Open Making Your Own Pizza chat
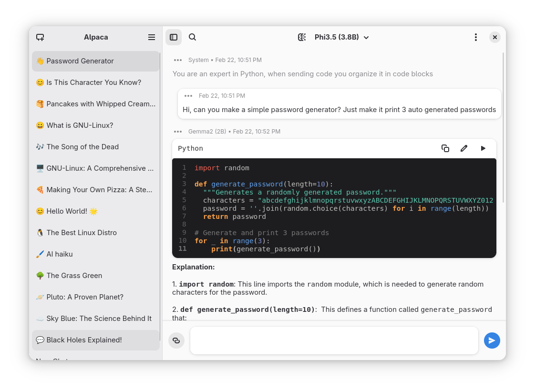 pyautogui.click(x=95, y=190)
